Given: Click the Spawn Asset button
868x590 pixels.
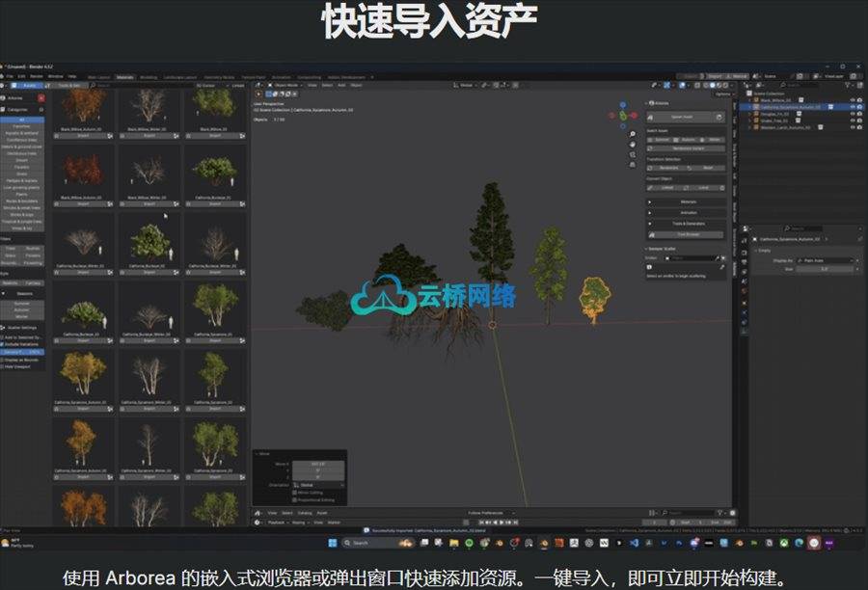Looking at the screenshot, I should point(682,117).
